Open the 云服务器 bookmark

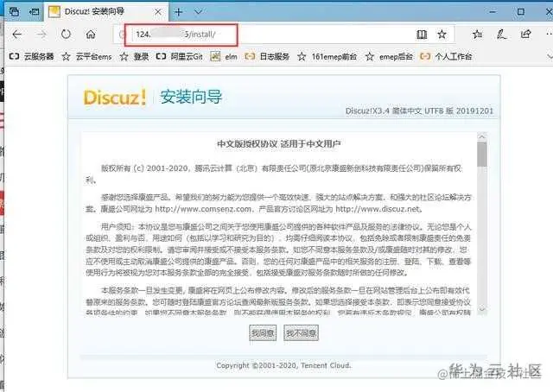31,56
